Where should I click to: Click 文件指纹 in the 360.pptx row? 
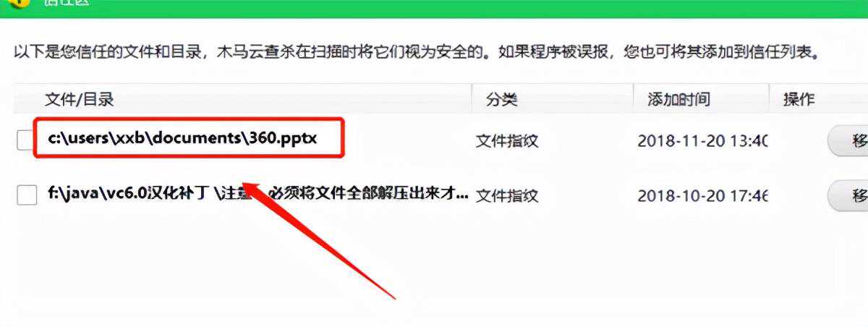[507, 140]
